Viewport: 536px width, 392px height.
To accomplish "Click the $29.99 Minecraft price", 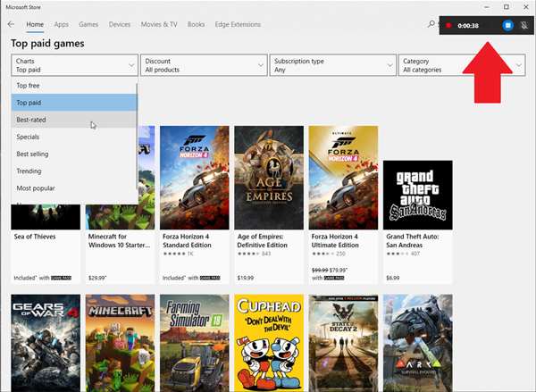I will click(x=97, y=278).
